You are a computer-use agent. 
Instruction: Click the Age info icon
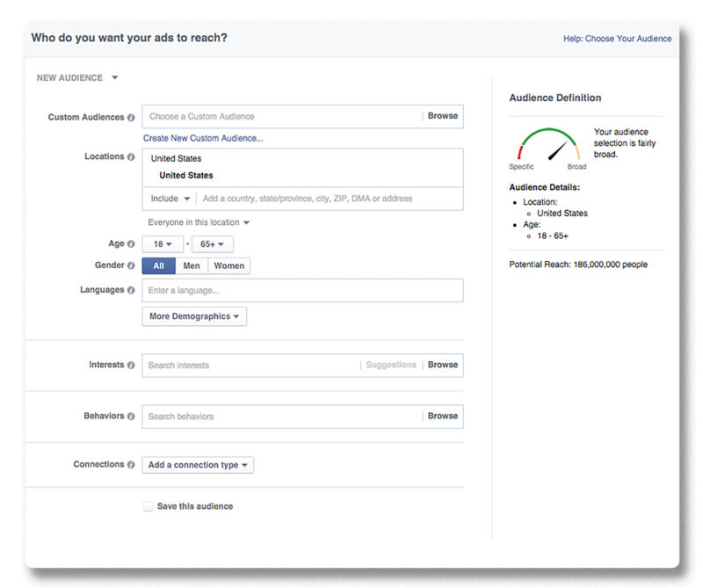[x=131, y=244]
